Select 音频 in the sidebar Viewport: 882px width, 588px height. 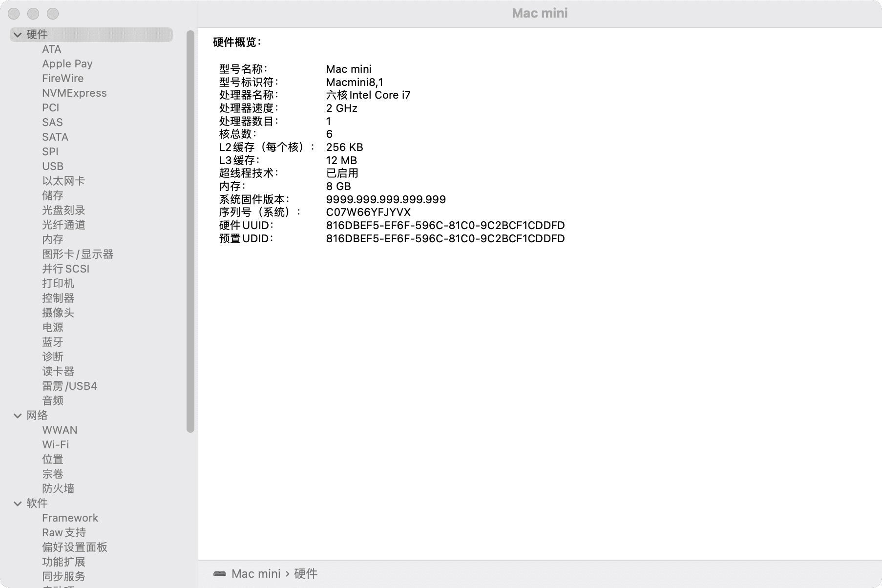tap(53, 401)
